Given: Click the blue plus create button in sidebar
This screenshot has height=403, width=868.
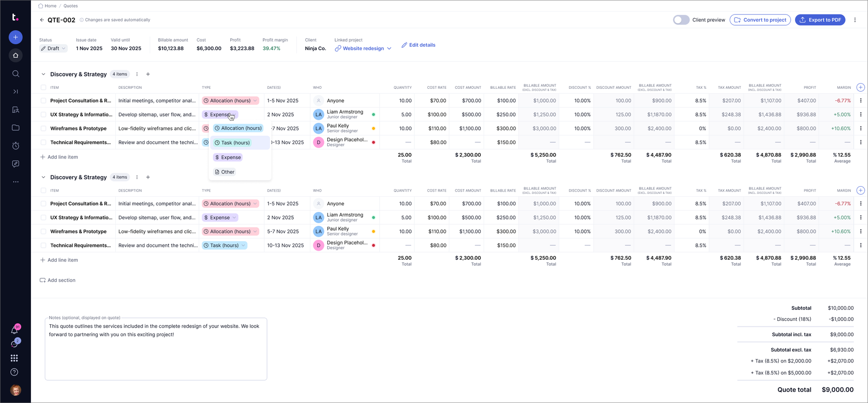Looking at the screenshot, I should 16,37.
